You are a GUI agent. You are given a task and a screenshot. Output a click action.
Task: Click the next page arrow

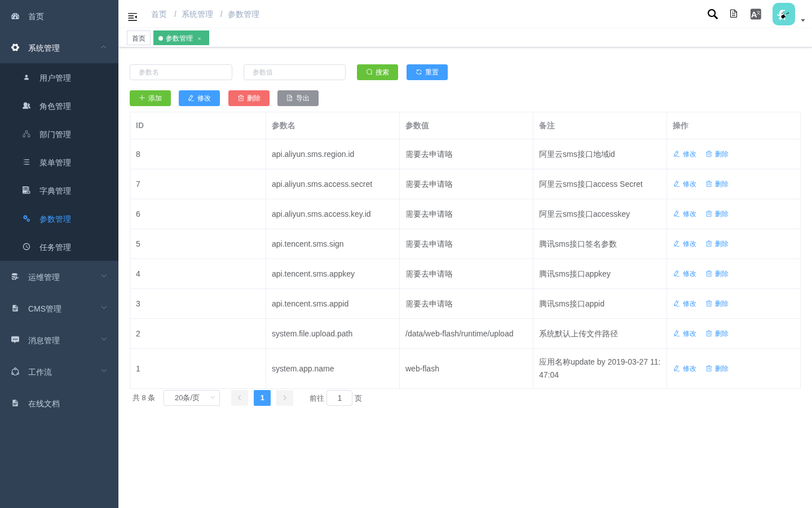(x=285, y=398)
